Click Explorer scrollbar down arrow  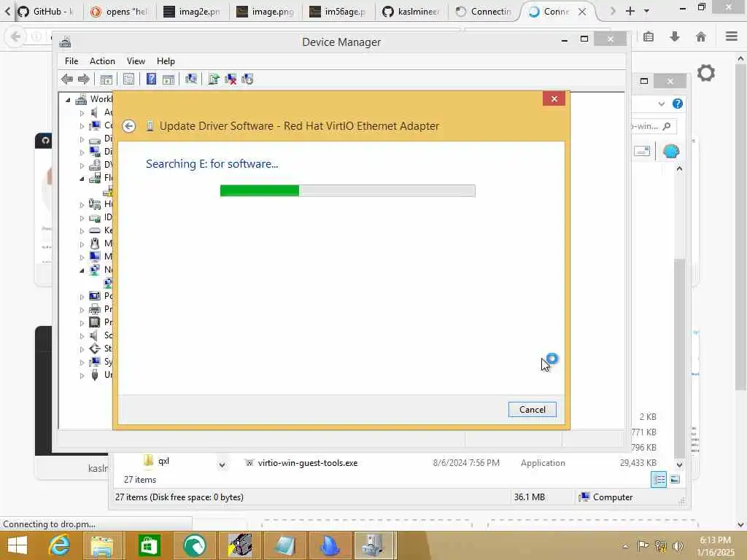[679, 464]
